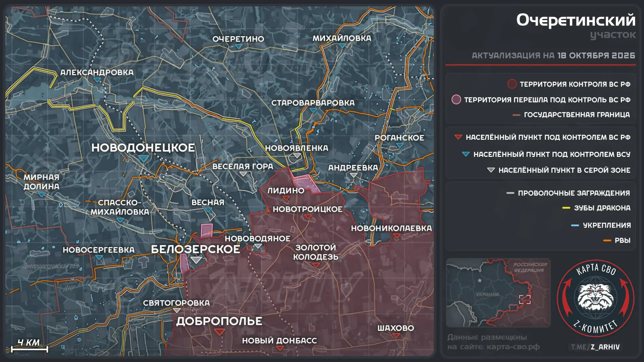
Task: Click the blue triangle legend icon for ВСУ
Action: tap(466, 154)
